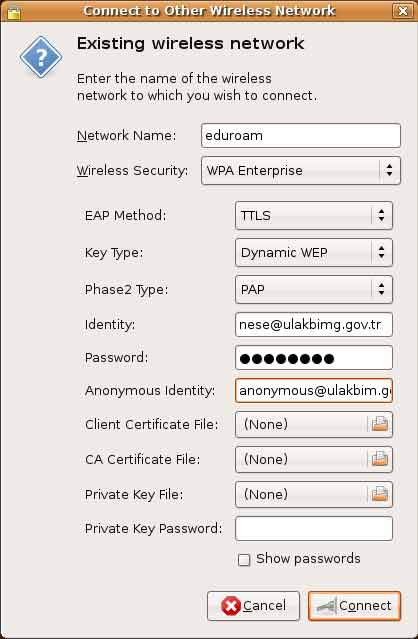This screenshot has width=418, height=639.
Task: Close the Connect to Other Wireless Network window
Action: pyautogui.click(x=403, y=11)
